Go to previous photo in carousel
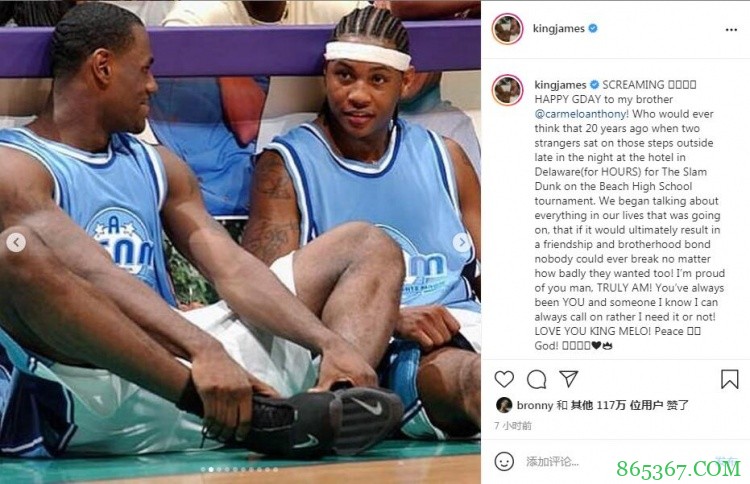Screen dimensions: 750x484 click(16, 242)
